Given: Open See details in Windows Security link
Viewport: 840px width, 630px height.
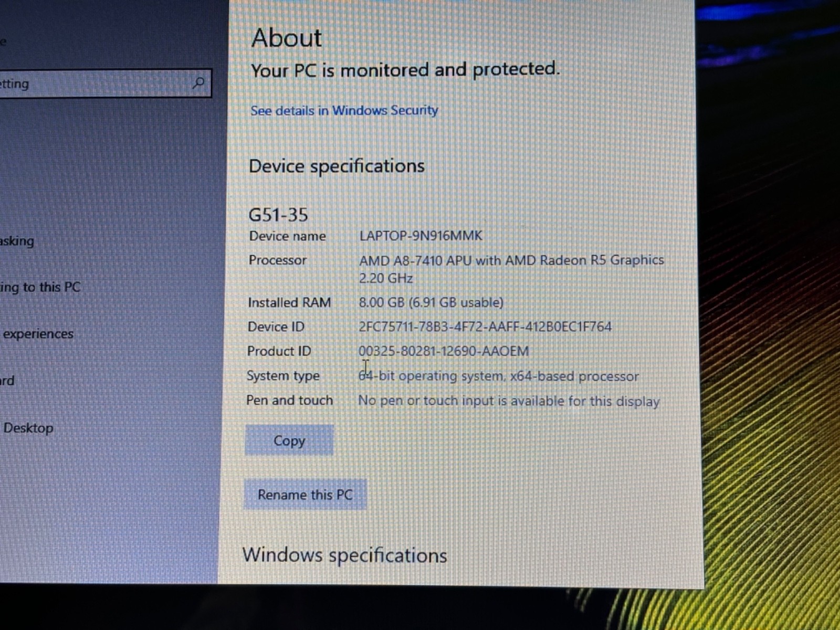Looking at the screenshot, I should coord(344,110).
